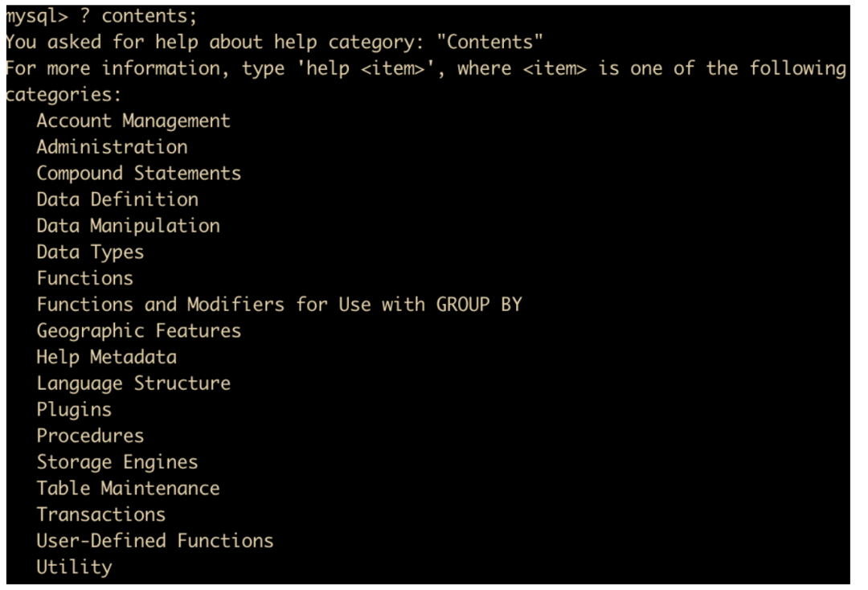Click on the "Table Maintenance" entry
868x590 pixels.
(128, 488)
